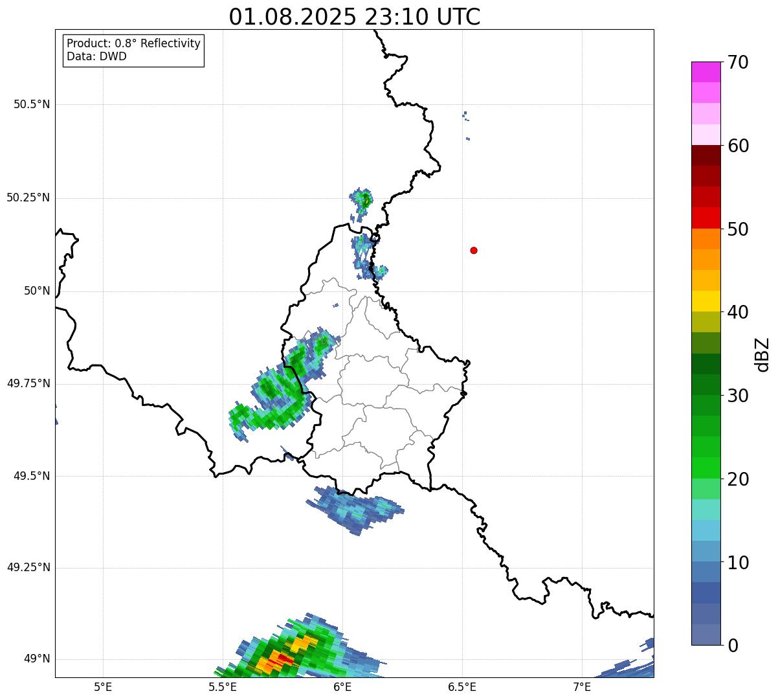Click the orange colorbar segment just below 50
This screenshot has width=778, height=700.
coord(706,239)
